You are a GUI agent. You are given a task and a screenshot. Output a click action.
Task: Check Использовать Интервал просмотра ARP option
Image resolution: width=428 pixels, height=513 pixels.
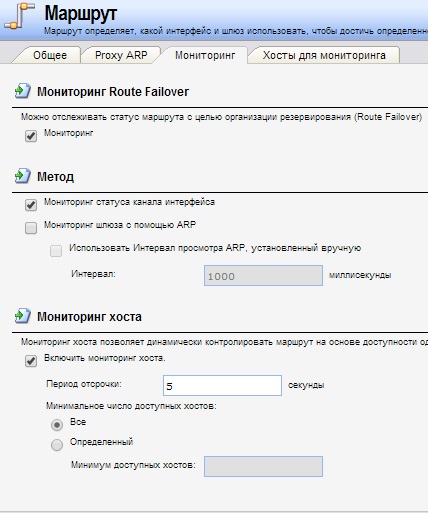coord(56,251)
